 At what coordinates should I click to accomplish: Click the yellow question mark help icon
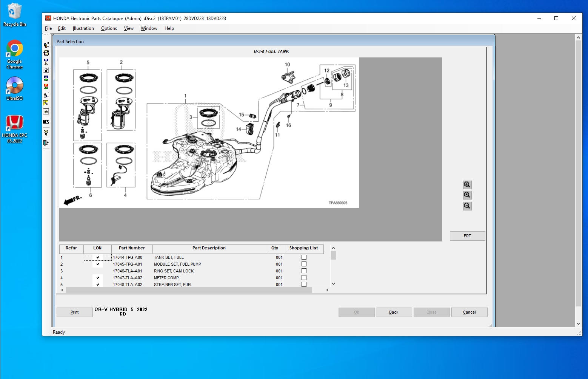[x=46, y=133]
